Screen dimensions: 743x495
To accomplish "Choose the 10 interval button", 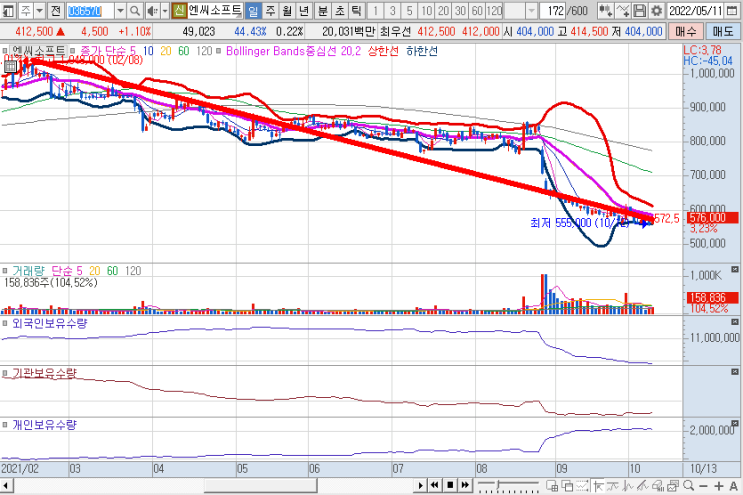I will 426,10.
